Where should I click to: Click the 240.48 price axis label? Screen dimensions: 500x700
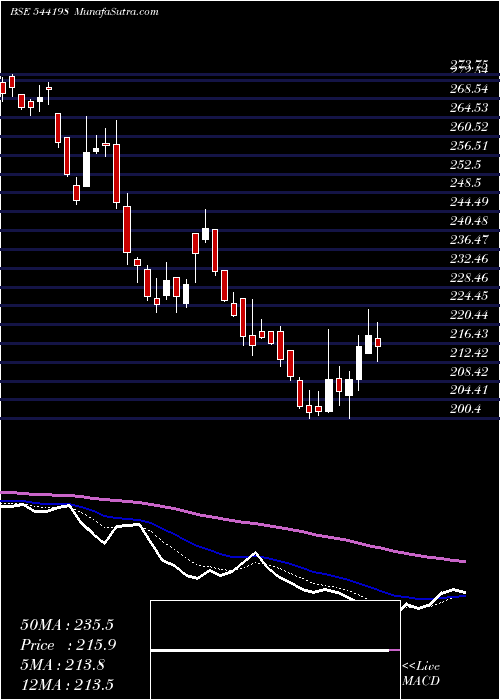471,221
